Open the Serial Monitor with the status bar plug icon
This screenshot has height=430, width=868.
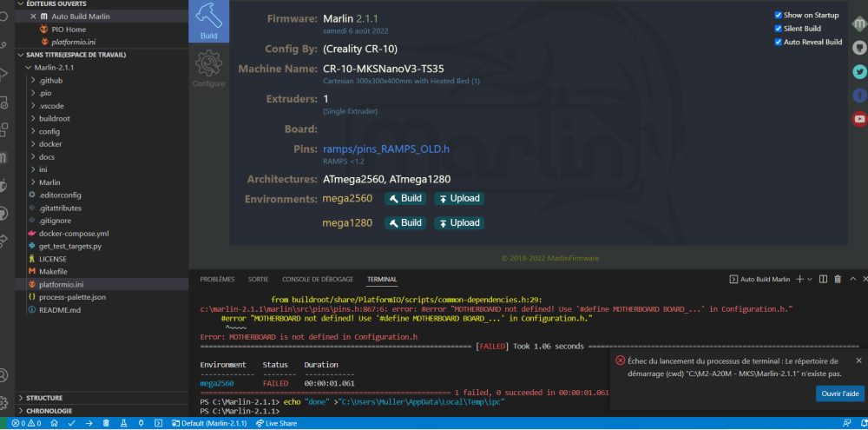[141, 423]
